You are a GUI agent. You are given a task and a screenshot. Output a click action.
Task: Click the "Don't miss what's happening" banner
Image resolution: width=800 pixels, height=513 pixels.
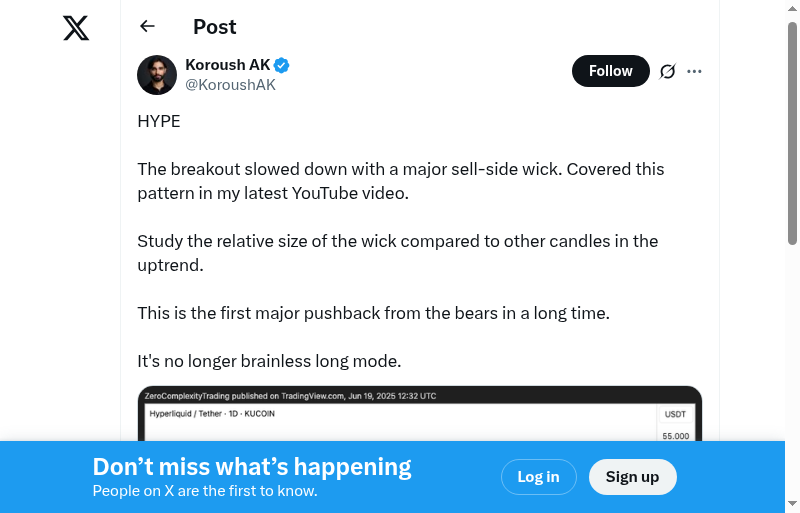(252, 467)
